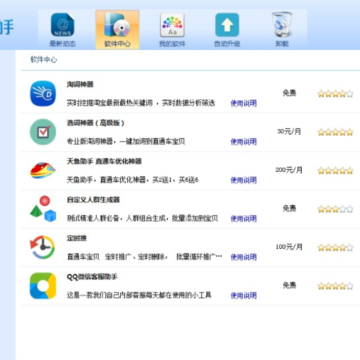Open 使用说明 link for 定时推
Image resolution: width=360 pixels, height=360 pixels.
coord(244,257)
